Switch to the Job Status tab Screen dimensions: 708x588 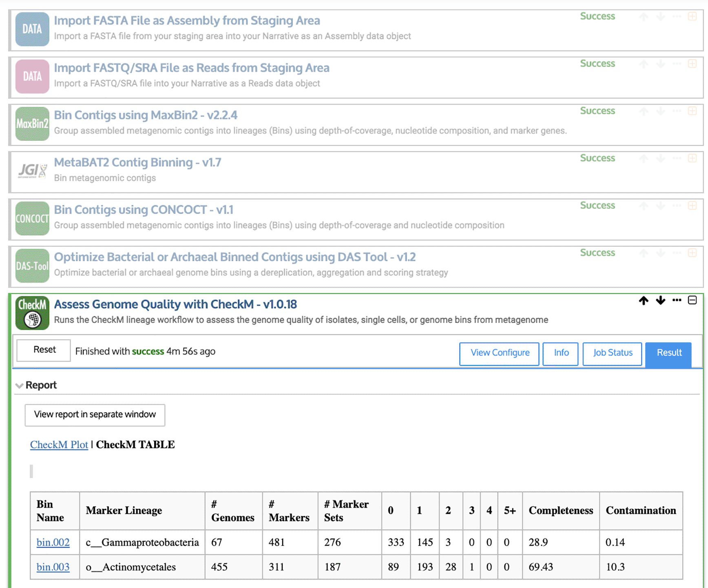click(x=612, y=353)
